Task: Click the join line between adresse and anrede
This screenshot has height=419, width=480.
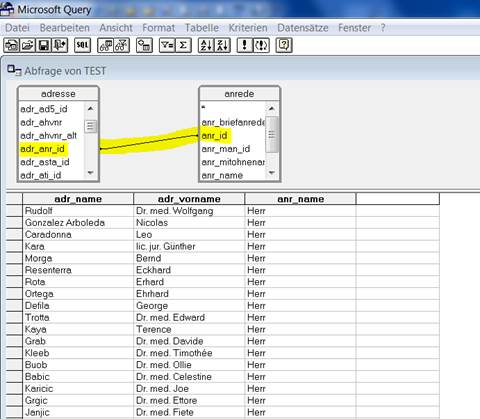Action: click(x=150, y=142)
